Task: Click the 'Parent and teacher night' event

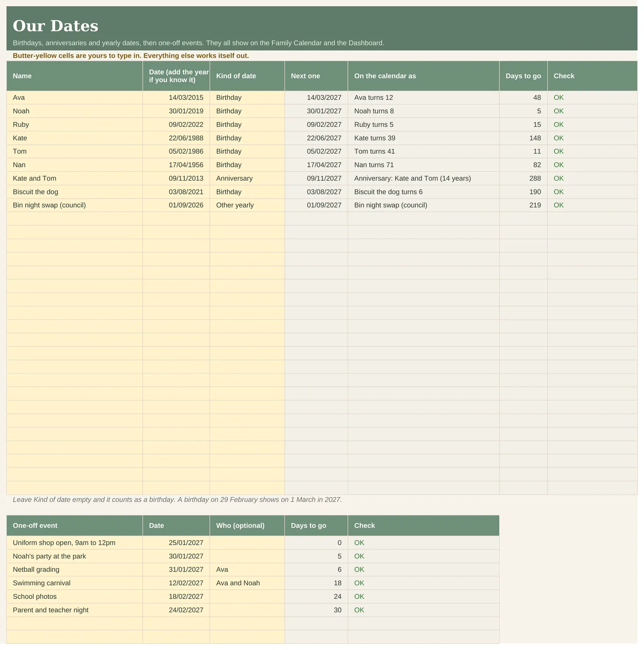Action: click(x=75, y=611)
